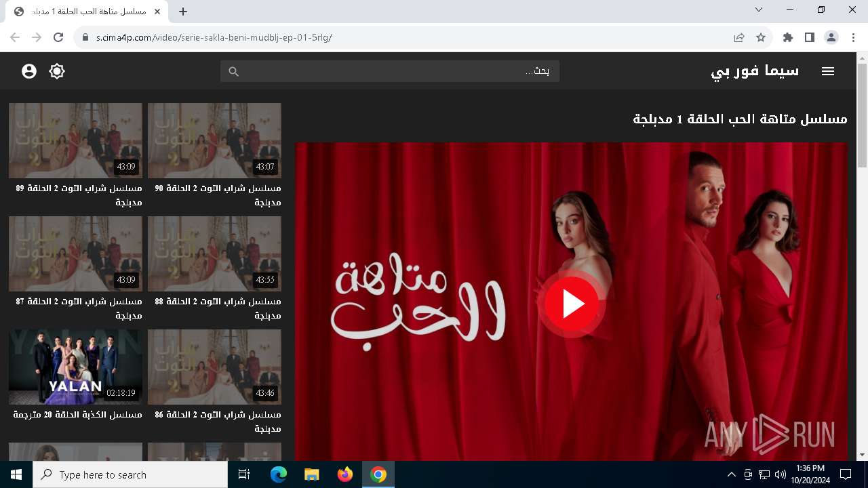Focus the بحث search field
This screenshot has width=868, height=488.
point(390,71)
